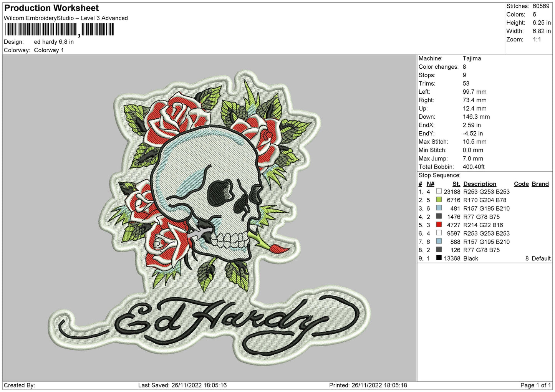Viewport: 555px width, 392px height.
Task: Click the dark gray swatch in stop 8
Action: (x=439, y=250)
